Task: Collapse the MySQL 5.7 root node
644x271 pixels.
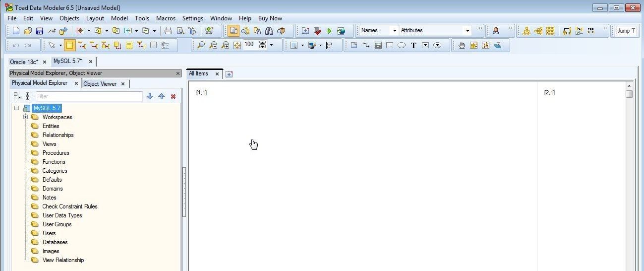Action: click(16, 108)
